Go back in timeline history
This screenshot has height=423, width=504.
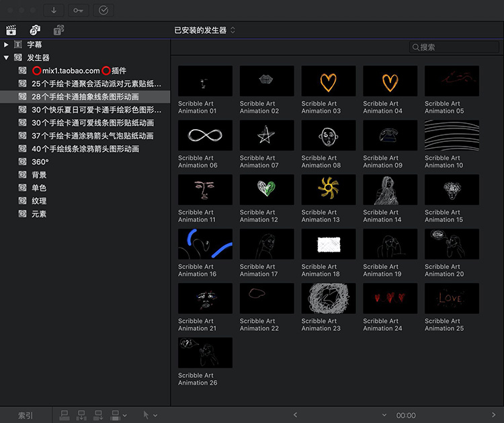pos(295,415)
